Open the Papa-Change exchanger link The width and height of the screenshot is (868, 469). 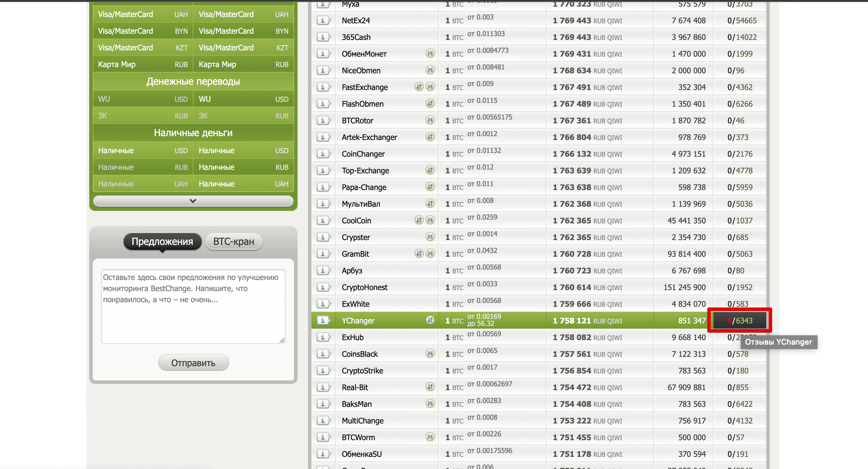[364, 187]
